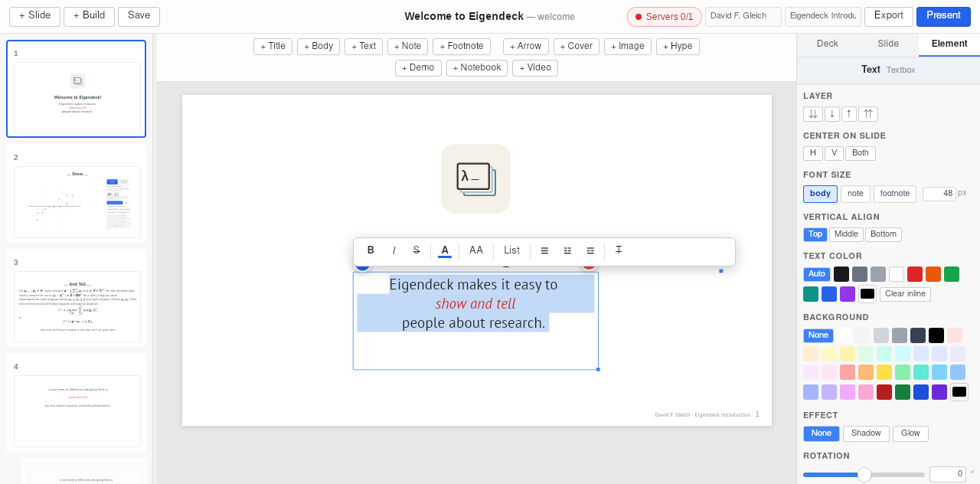
Task: Align text center in floating toolbar
Action: click(567, 250)
